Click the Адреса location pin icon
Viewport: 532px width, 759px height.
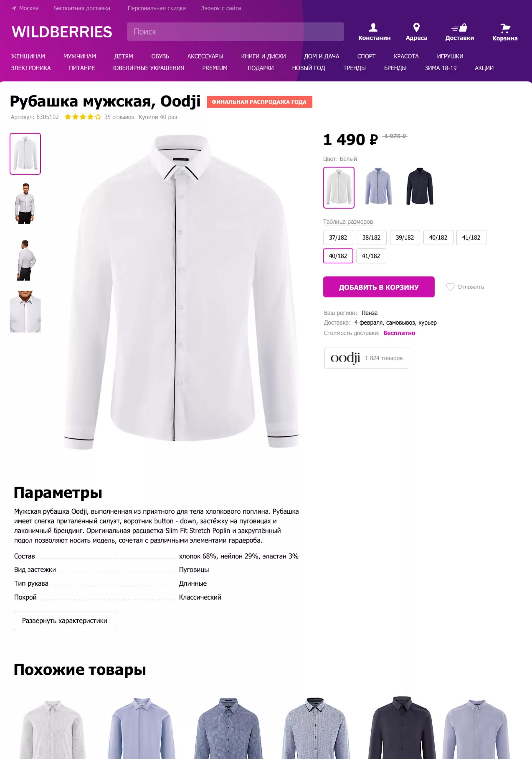coord(416,27)
